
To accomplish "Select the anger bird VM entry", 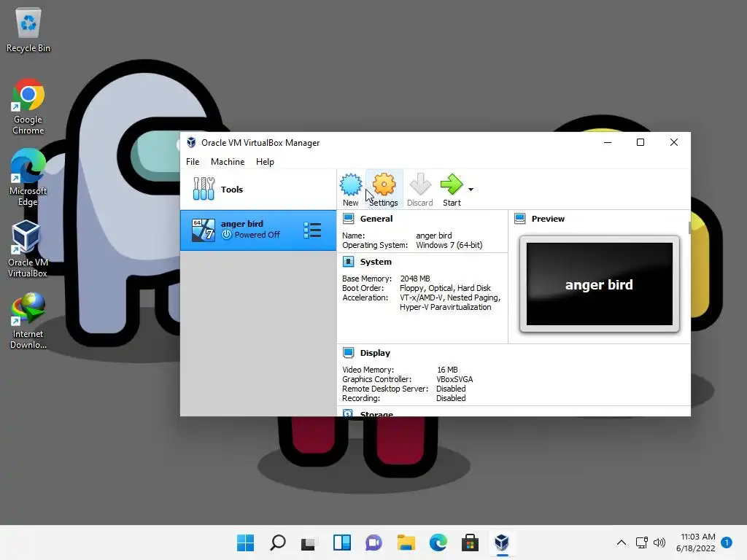I will [x=258, y=230].
